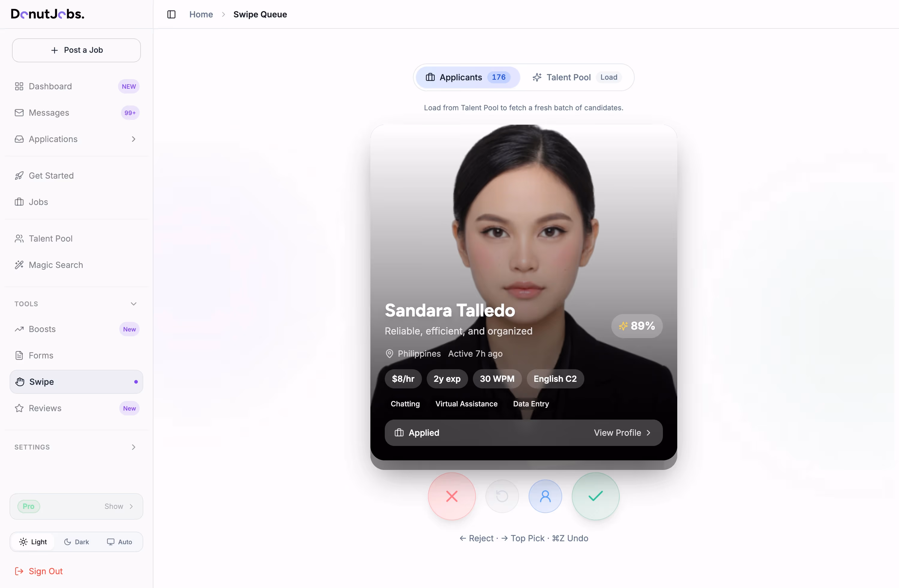This screenshot has width=899, height=588.
Task: Click the sparkle icon in 89% badge
Action: [623, 326]
